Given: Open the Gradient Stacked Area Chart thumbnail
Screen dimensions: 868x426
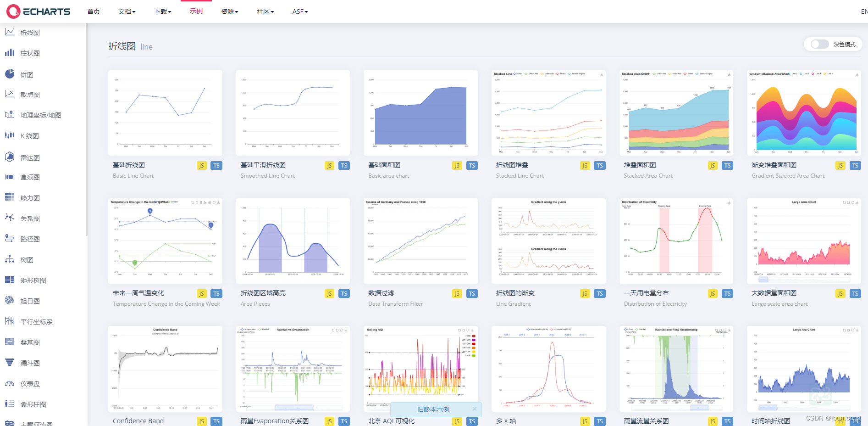Looking at the screenshot, I should 804,113.
